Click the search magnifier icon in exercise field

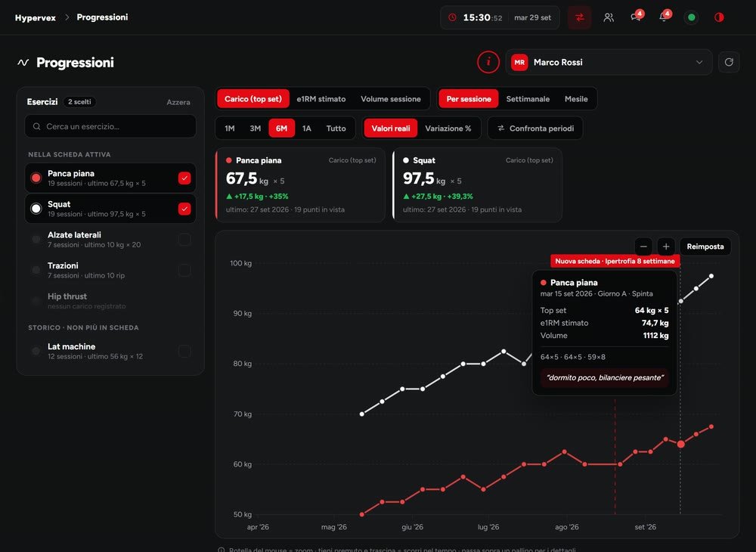pyautogui.click(x=36, y=126)
